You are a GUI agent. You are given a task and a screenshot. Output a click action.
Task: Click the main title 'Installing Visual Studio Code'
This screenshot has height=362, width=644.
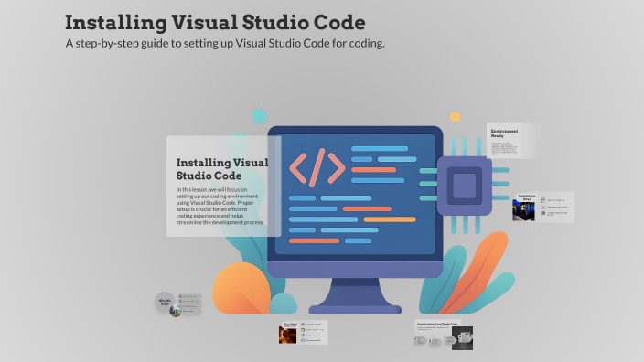[x=215, y=23]
